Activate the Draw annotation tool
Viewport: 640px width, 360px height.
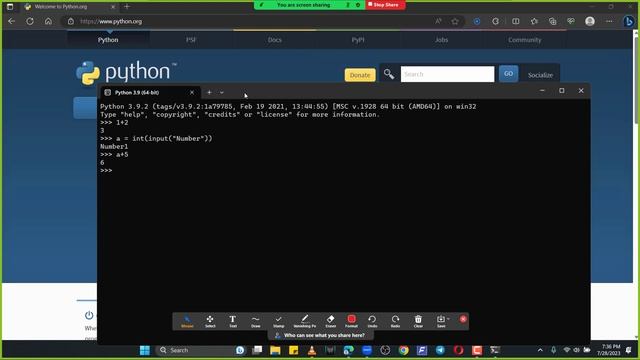click(256, 321)
